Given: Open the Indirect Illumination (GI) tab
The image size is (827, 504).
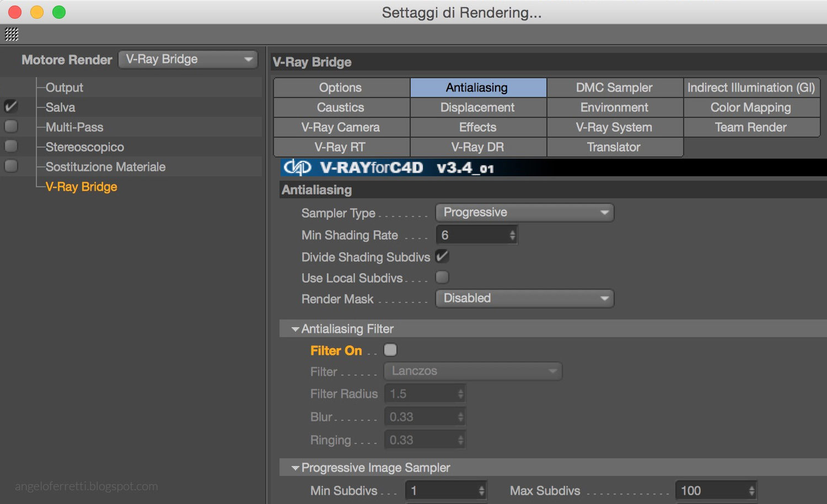Looking at the screenshot, I should click(x=751, y=88).
